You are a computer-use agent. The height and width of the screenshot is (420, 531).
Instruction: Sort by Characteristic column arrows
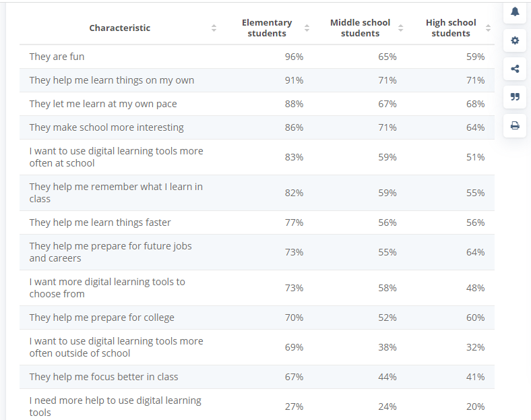pos(214,28)
